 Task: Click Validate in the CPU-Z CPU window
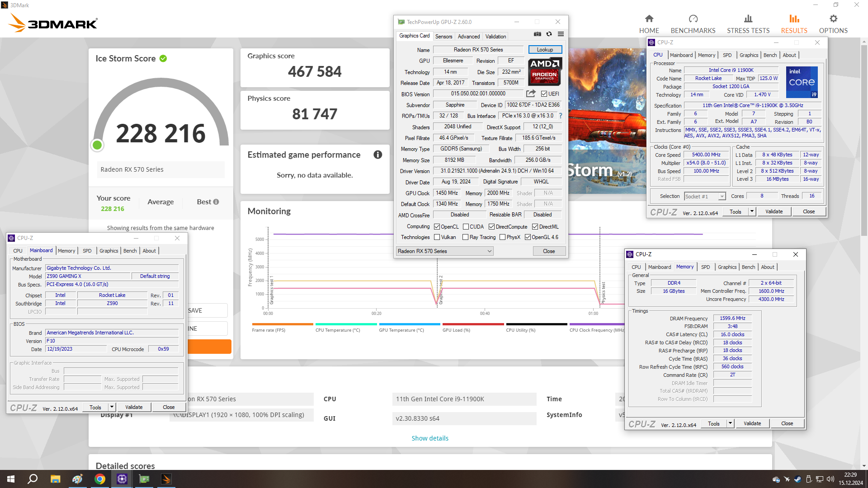click(774, 211)
